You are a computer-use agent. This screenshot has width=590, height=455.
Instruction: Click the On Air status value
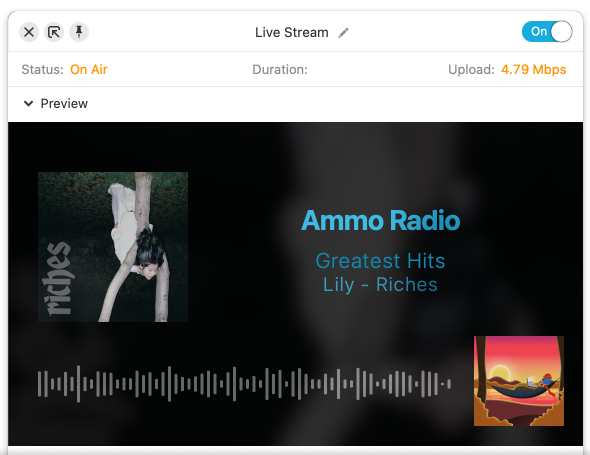coord(89,70)
